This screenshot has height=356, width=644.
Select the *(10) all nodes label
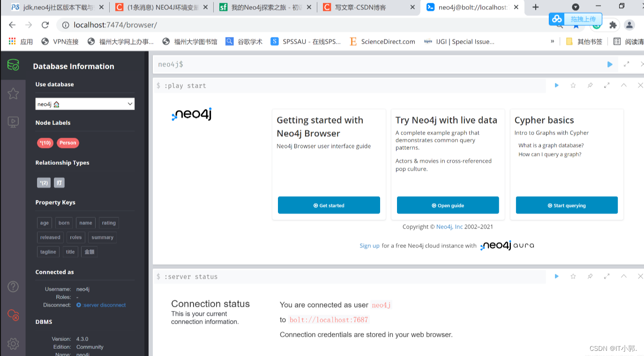45,143
